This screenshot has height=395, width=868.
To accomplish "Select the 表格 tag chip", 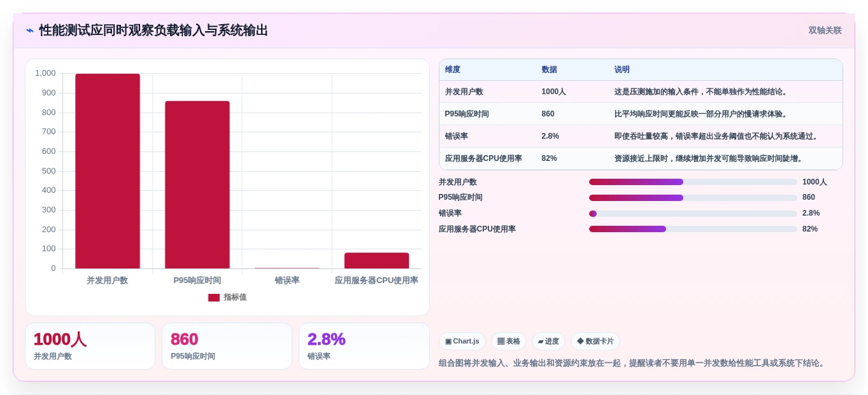I will [x=509, y=342].
